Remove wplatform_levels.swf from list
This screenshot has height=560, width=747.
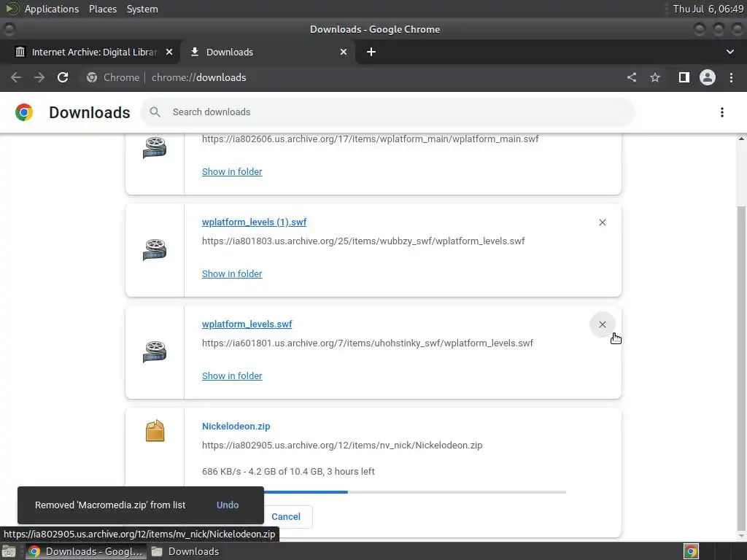click(602, 324)
